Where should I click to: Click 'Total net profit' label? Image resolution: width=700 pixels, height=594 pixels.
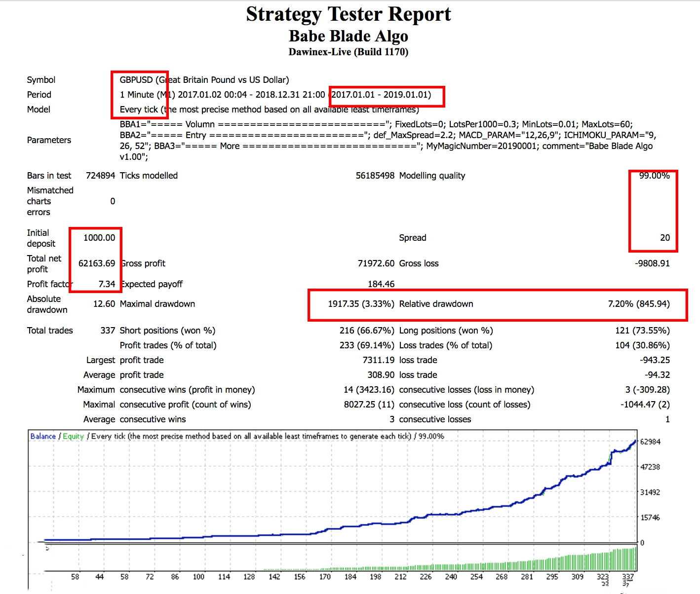44,264
